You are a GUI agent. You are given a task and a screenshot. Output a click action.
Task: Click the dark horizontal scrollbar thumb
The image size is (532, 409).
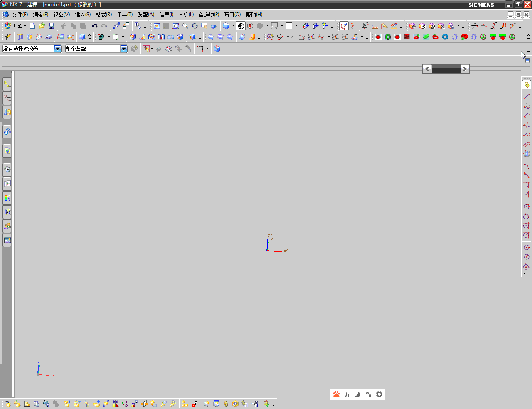click(446, 69)
